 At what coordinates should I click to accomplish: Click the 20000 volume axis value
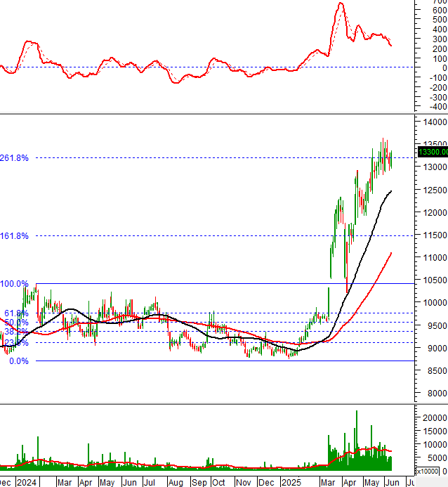point(435,417)
